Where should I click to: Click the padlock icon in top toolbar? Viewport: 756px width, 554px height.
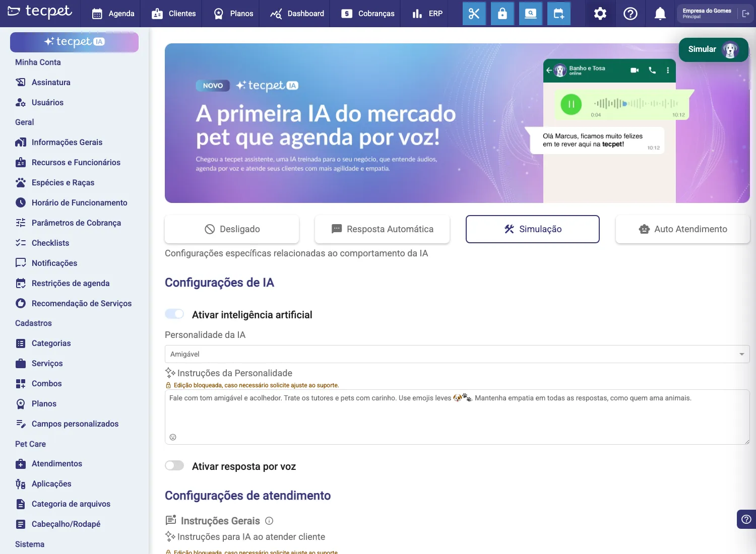coord(502,14)
